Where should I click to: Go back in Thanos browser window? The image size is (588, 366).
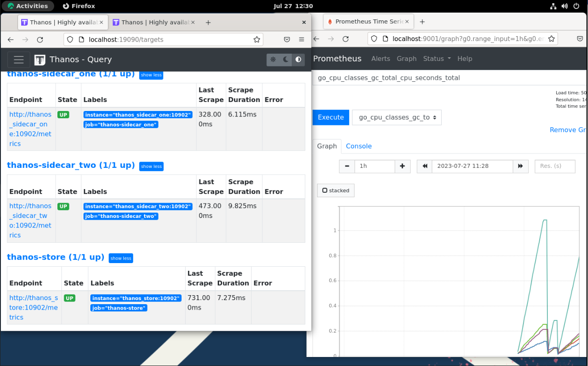(11, 40)
